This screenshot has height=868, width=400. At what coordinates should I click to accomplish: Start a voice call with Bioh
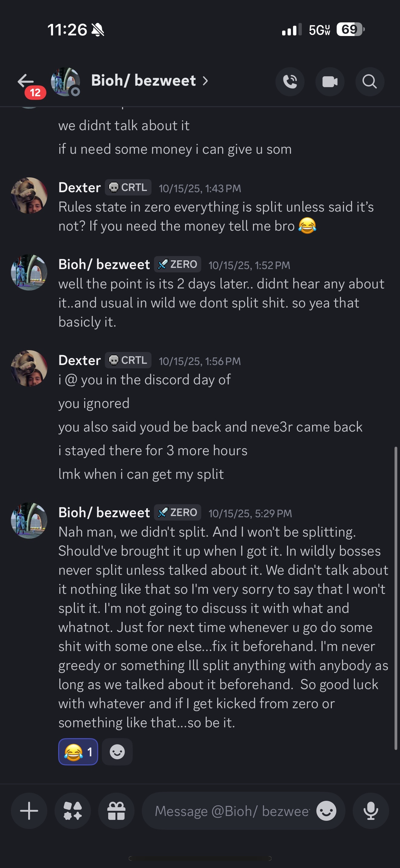[x=290, y=81]
